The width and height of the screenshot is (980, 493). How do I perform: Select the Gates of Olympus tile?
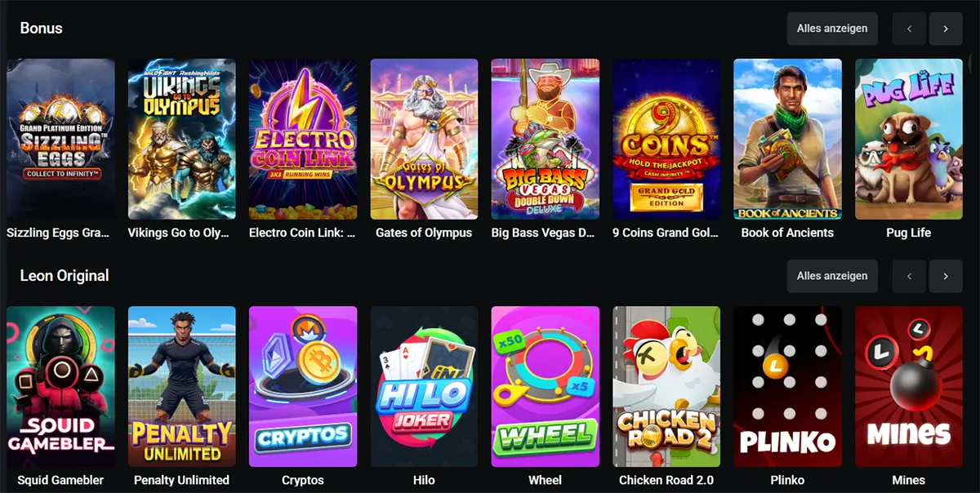pos(424,139)
